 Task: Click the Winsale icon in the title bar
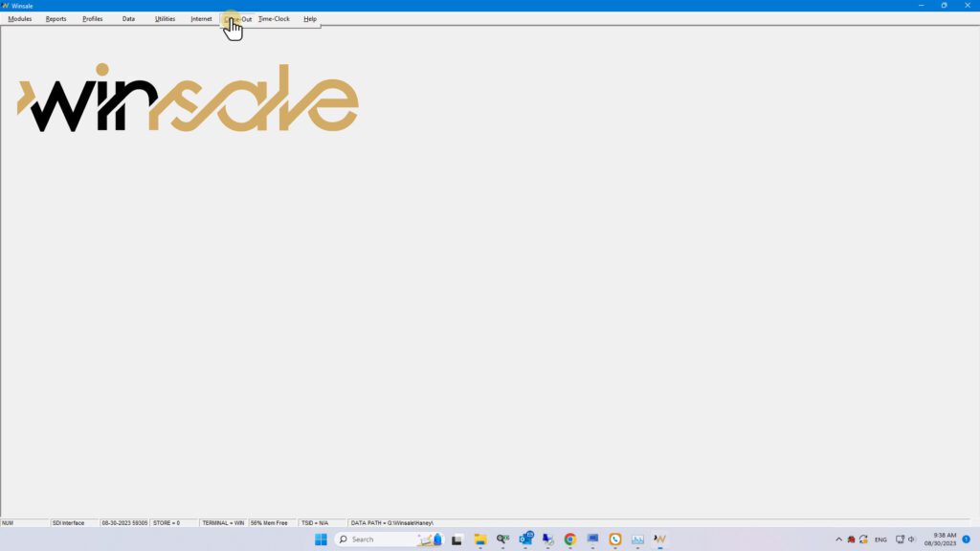6,6
